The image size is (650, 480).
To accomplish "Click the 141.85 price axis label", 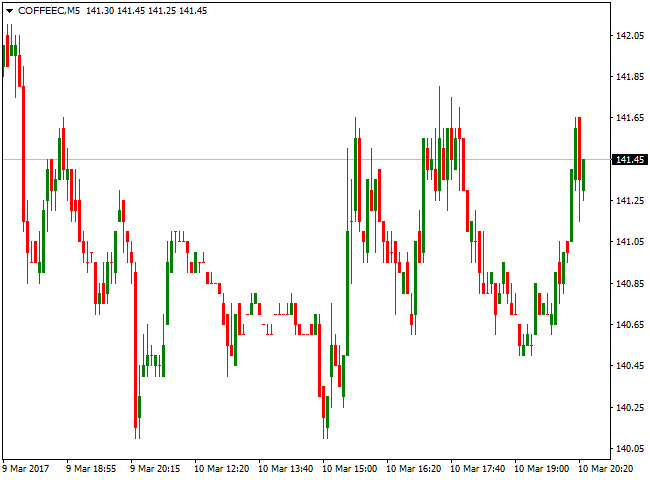I will click(630, 77).
